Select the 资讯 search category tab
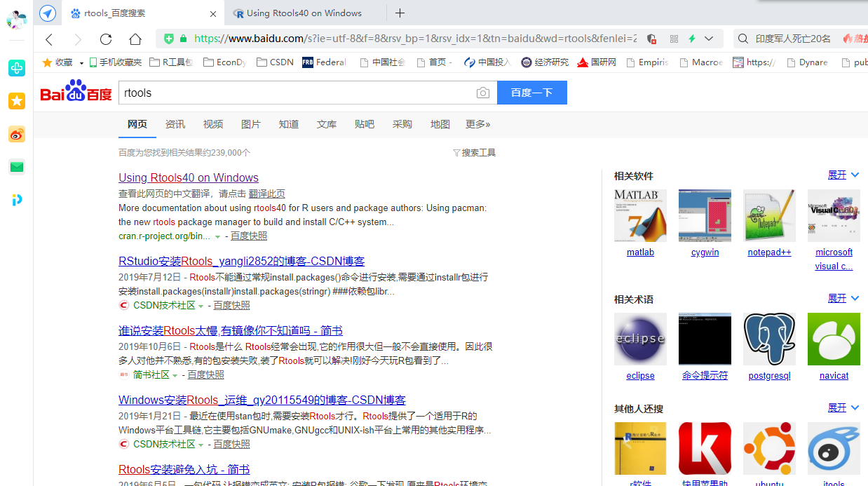This screenshot has height=486, width=868. tap(175, 124)
